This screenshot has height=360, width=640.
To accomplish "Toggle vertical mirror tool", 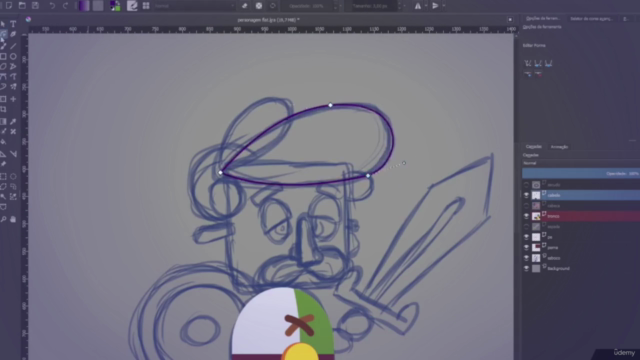I will (435, 6).
